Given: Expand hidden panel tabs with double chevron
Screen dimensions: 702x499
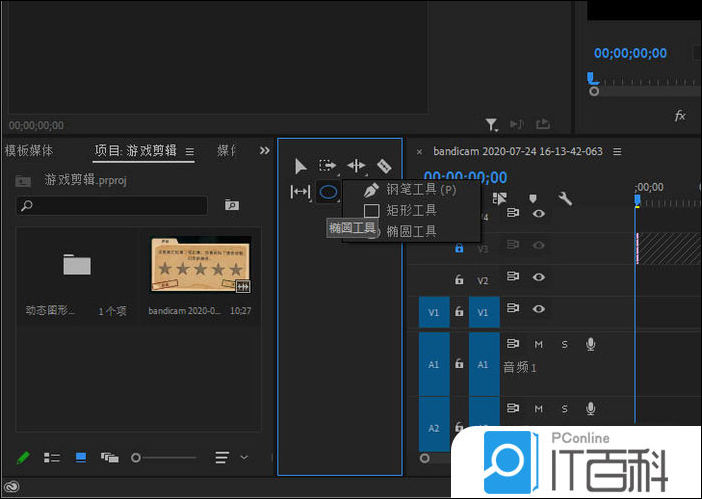Looking at the screenshot, I should [x=264, y=151].
